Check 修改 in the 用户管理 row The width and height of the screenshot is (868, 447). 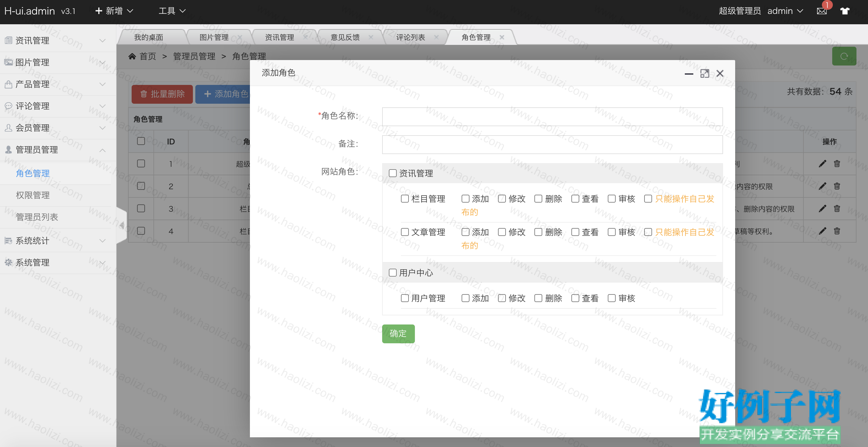pos(502,298)
